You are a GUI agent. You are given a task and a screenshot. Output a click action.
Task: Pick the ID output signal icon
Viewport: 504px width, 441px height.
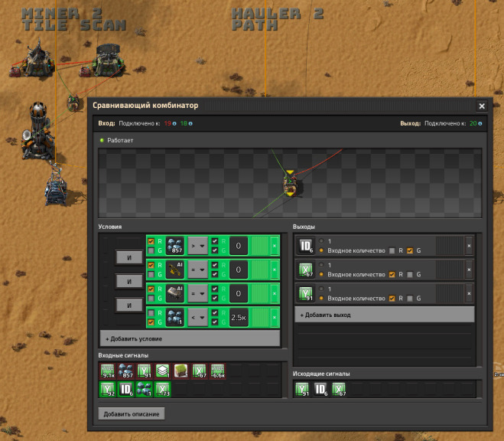pos(305,246)
